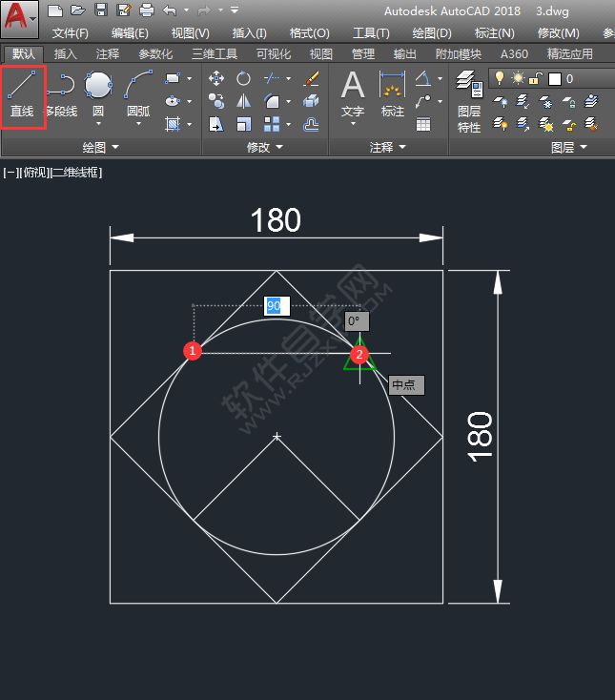Select the 圆 circle tool icon
Viewport: 615px width, 700px height.
pyautogui.click(x=98, y=84)
